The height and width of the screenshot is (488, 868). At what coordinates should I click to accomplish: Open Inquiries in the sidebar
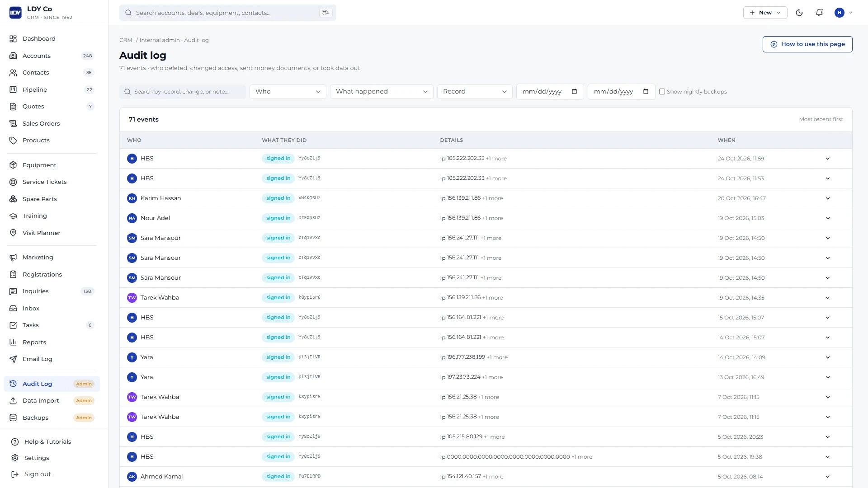[52, 291]
